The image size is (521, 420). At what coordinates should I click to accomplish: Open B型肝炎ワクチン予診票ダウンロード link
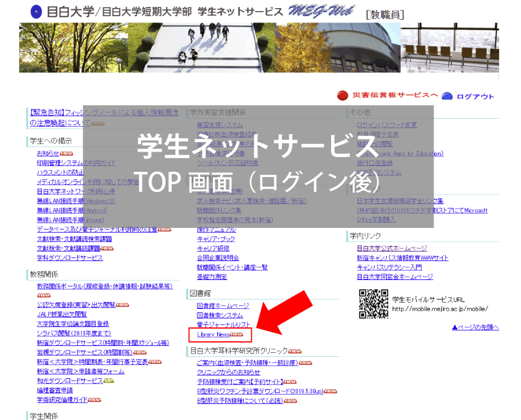[x=260, y=392]
